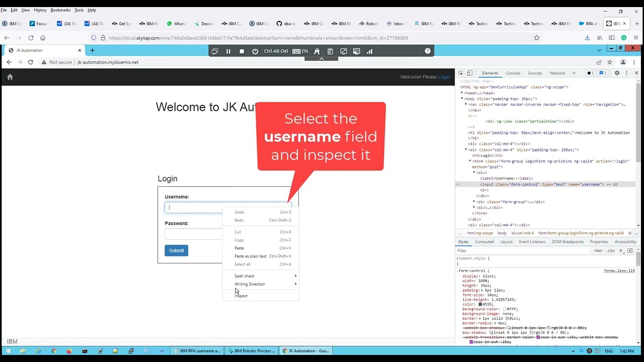
Task: Toggle the .cls element classes button
Action: click(610, 250)
